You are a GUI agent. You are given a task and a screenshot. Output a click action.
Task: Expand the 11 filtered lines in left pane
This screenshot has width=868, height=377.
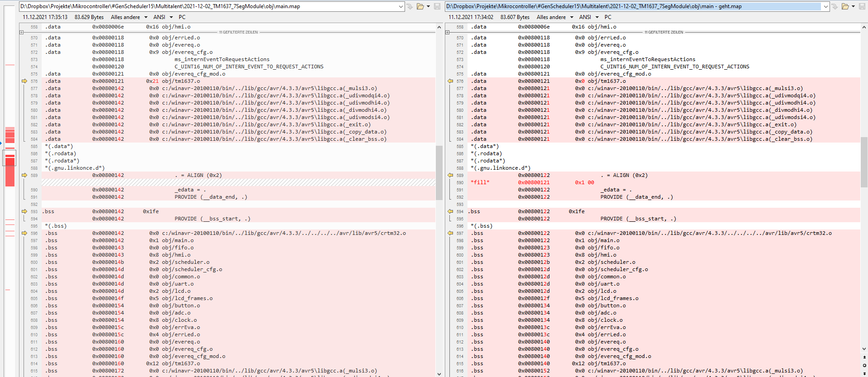point(21,32)
